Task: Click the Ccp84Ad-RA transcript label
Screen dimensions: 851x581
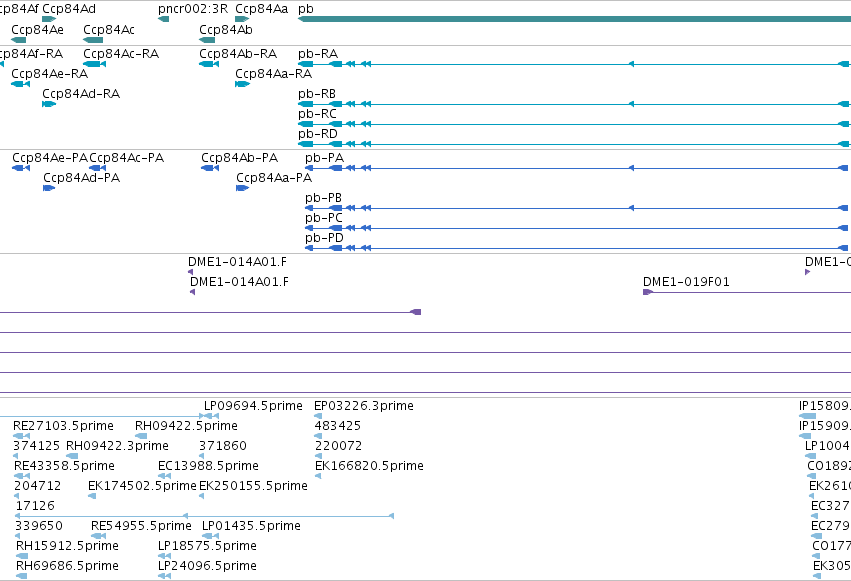Action: click(81, 94)
